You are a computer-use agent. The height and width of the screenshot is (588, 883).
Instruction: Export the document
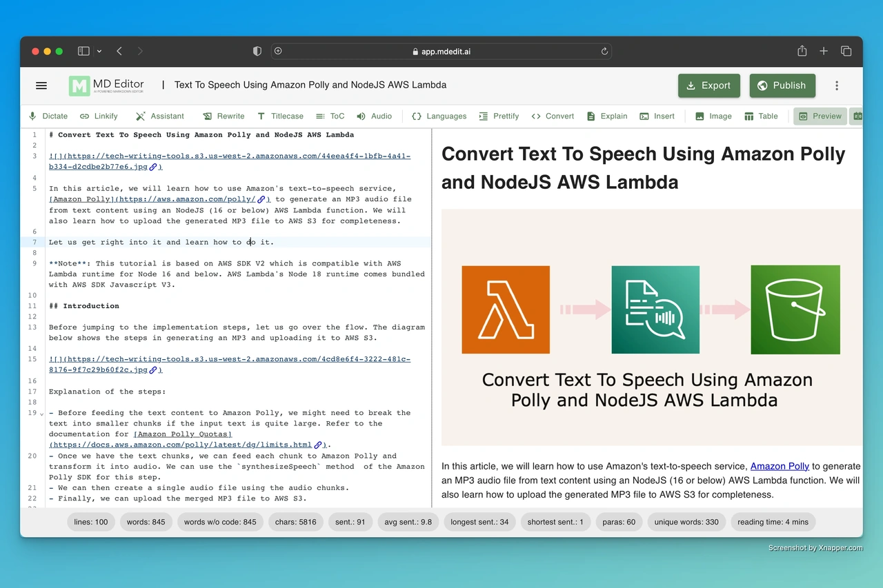pyautogui.click(x=709, y=85)
